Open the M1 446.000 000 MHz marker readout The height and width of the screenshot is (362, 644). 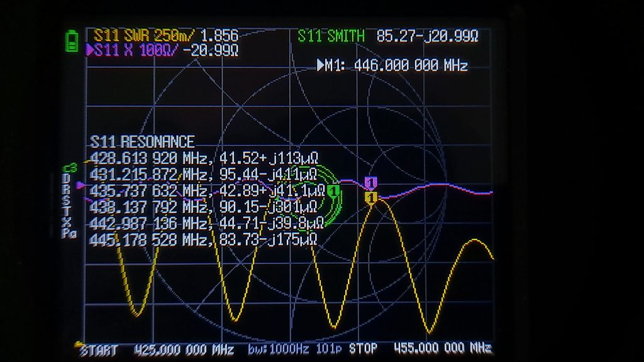392,65
